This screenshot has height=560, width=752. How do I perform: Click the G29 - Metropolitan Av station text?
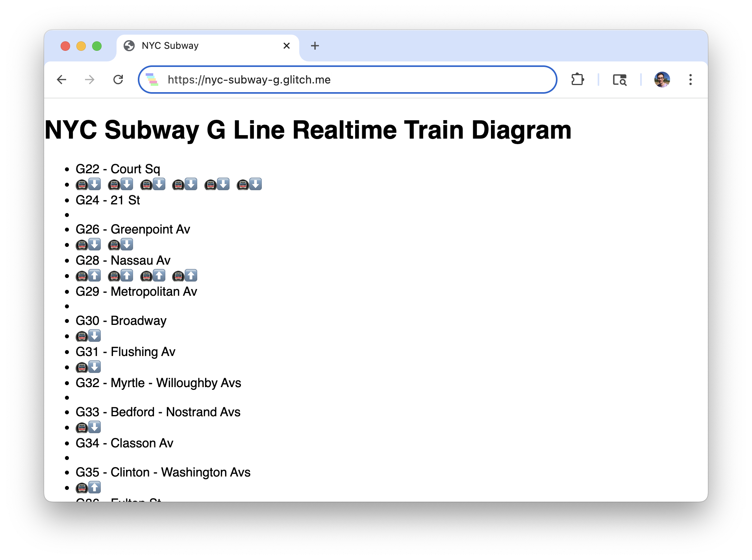pos(136,291)
